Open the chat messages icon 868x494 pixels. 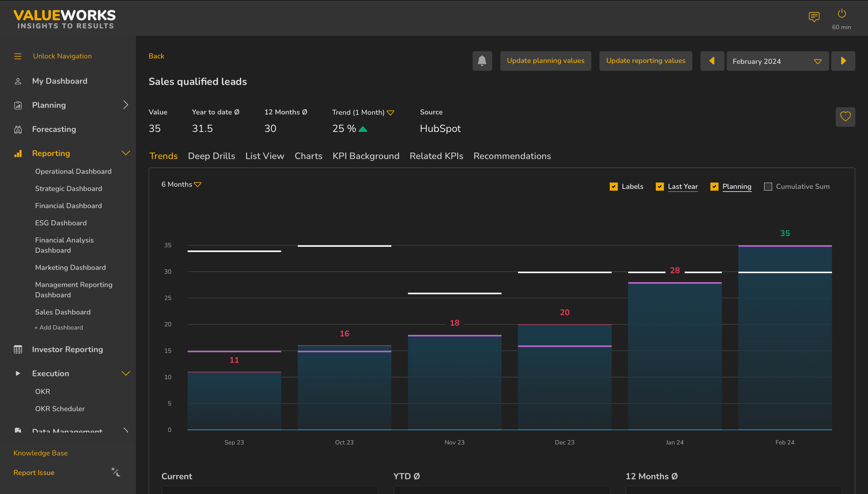[814, 17]
